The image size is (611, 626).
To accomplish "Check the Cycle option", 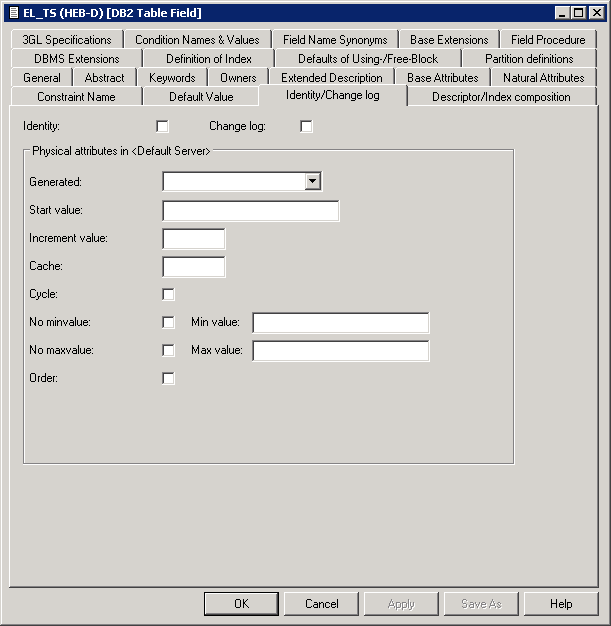I will point(168,294).
